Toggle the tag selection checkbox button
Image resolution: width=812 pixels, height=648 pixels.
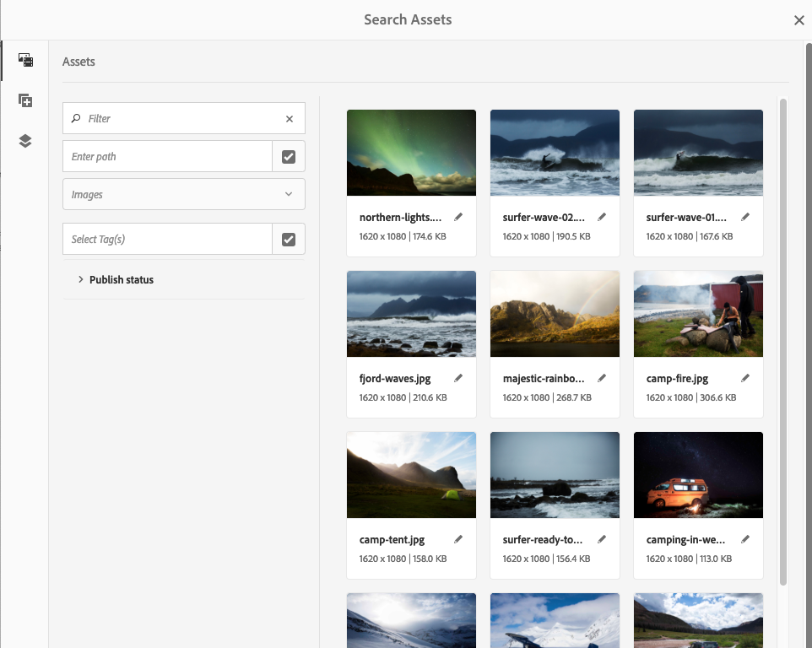tap(289, 239)
